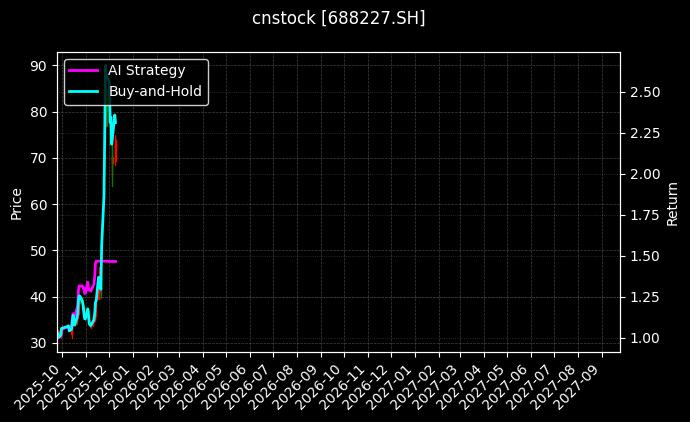Viewport: 690px width, 422px height.
Task: Click the flat magenta AI Strategy line segment
Action: (x=106, y=261)
